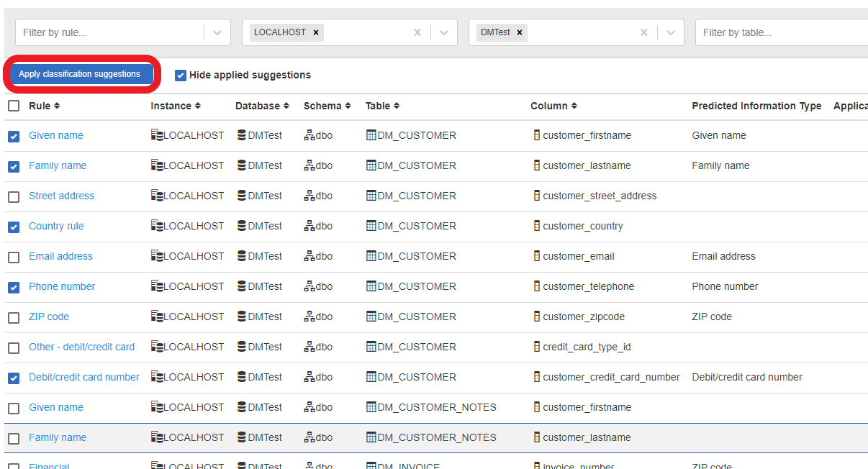Image resolution: width=868 pixels, height=469 pixels.
Task: Remove the LOCALHOST filter tag
Action: (316, 32)
